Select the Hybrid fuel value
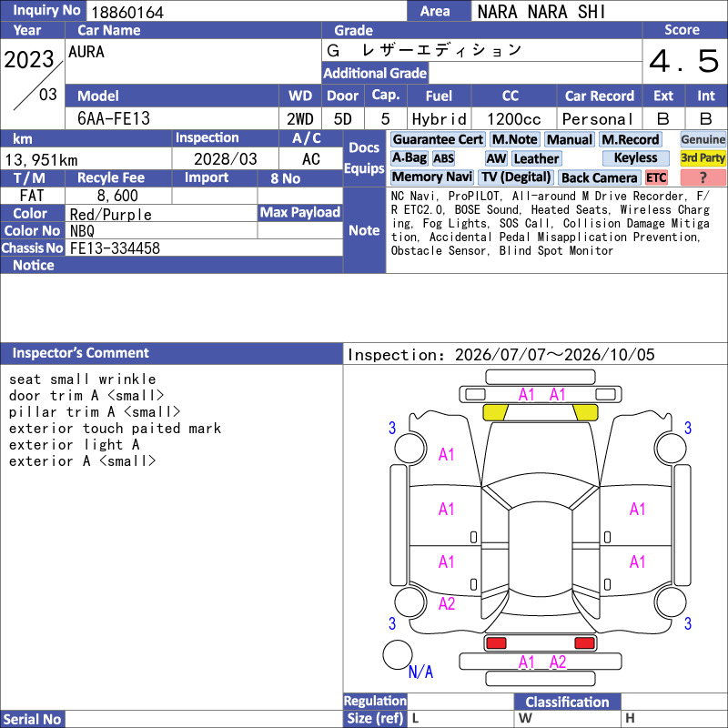This screenshot has height=728, width=728. click(439, 119)
